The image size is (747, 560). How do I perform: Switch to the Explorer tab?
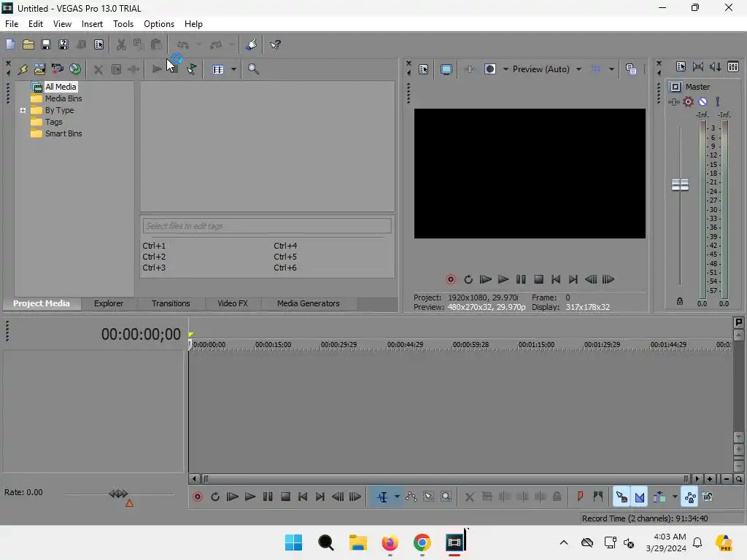[109, 303]
